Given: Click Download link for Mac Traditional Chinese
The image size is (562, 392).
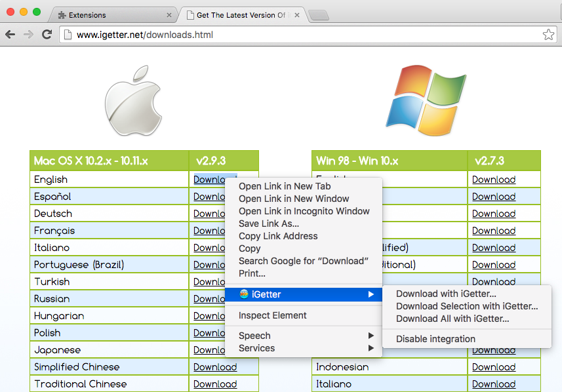Looking at the screenshot, I should 215,384.
